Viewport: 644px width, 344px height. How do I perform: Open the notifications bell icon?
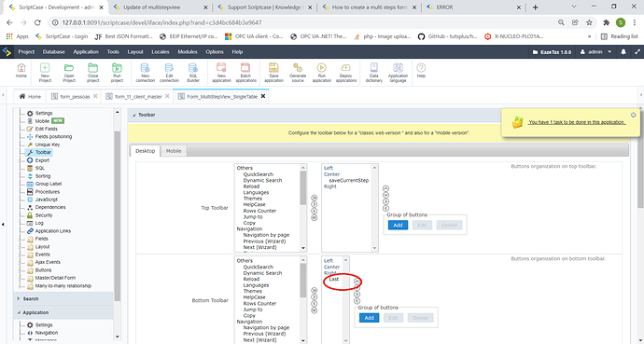(623, 52)
